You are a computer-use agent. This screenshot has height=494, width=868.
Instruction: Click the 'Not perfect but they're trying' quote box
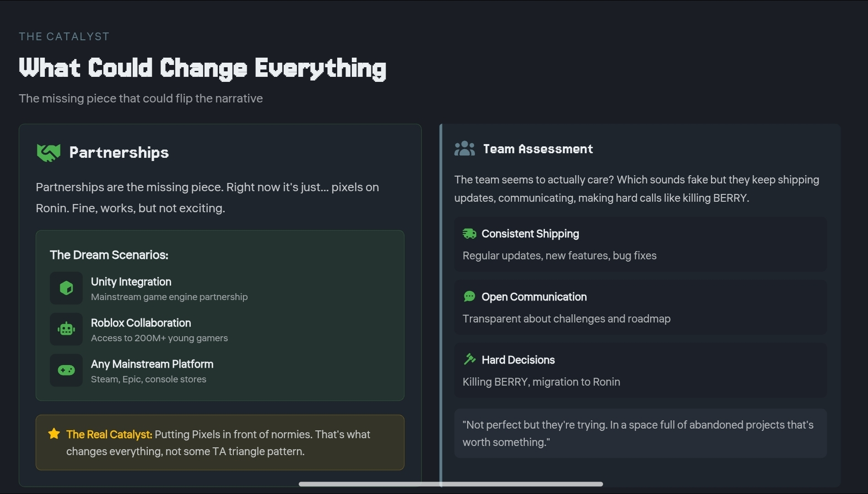click(640, 433)
